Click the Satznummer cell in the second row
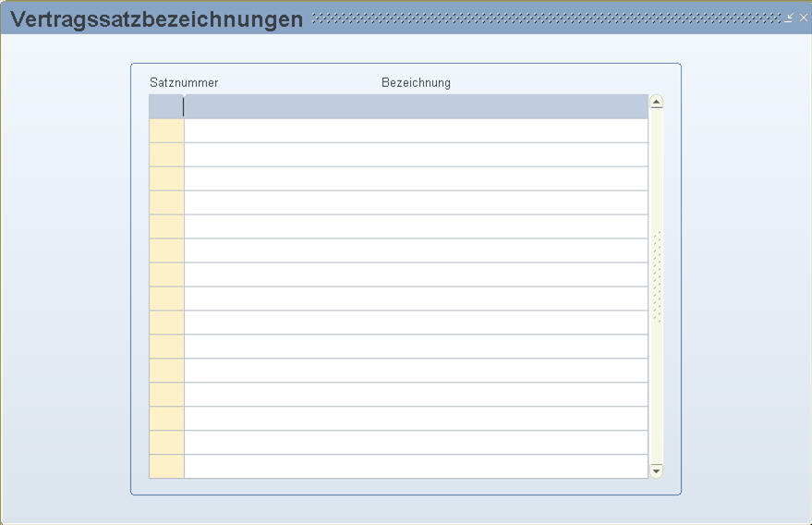The height and width of the screenshot is (525, 812). point(166,131)
